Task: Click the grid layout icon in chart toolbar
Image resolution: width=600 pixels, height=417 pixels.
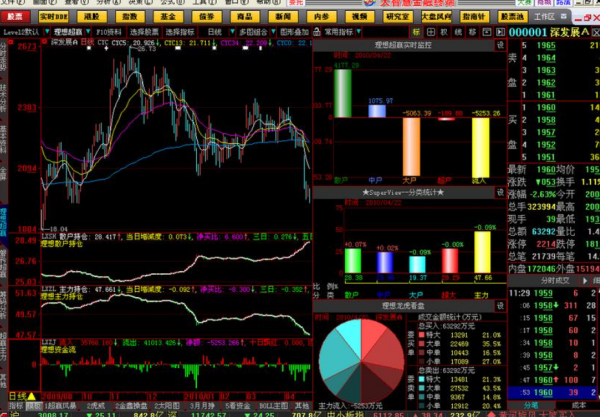Action: [x=430, y=32]
